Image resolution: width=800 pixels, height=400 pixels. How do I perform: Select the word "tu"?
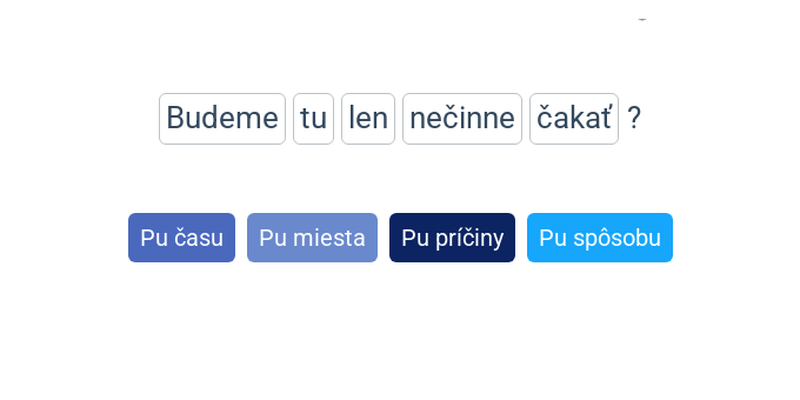point(313,118)
